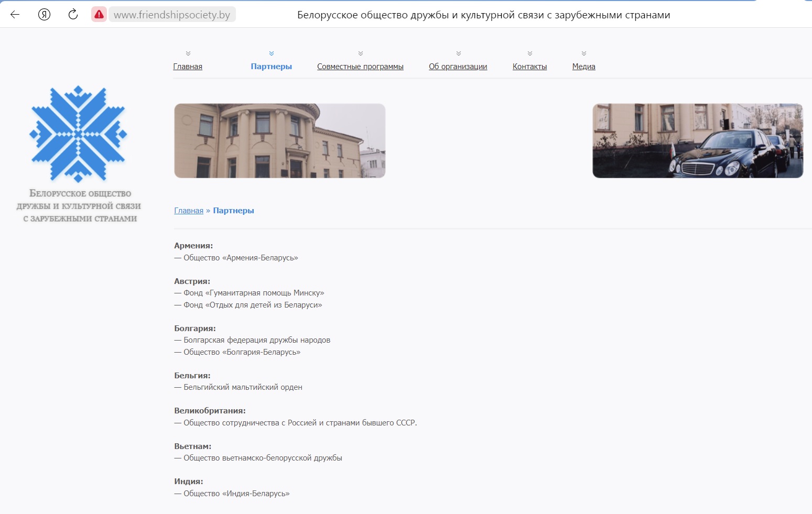Screen dimensions: 812x514
Task: Open the Контакты menu item
Action: [529, 67]
